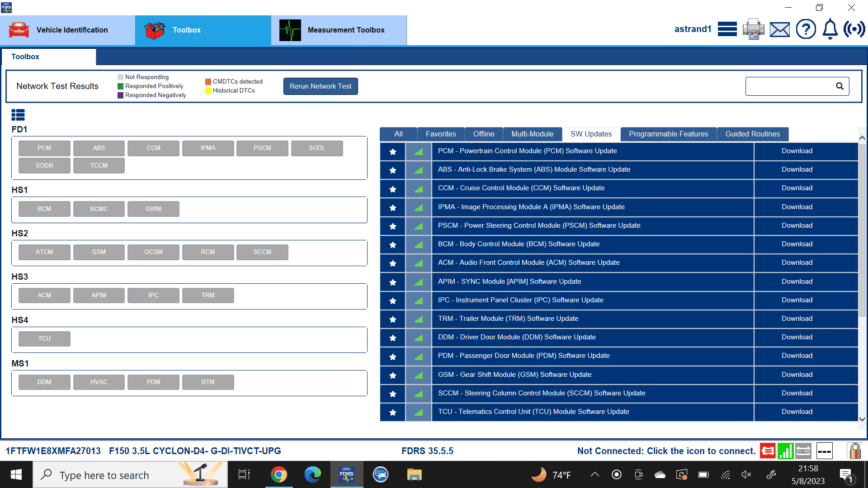Open notifications bell icon
The height and width of the screenshot is (488, 868).
coord(830,29)
